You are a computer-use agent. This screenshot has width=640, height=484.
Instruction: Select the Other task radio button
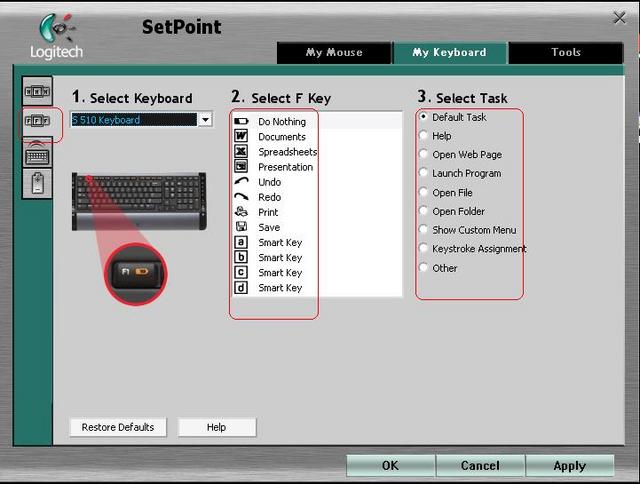click(x=424, y=268)
